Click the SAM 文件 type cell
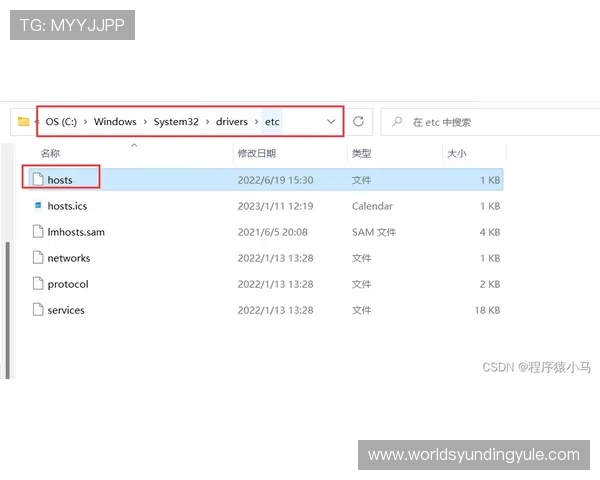 click(374, 232)
